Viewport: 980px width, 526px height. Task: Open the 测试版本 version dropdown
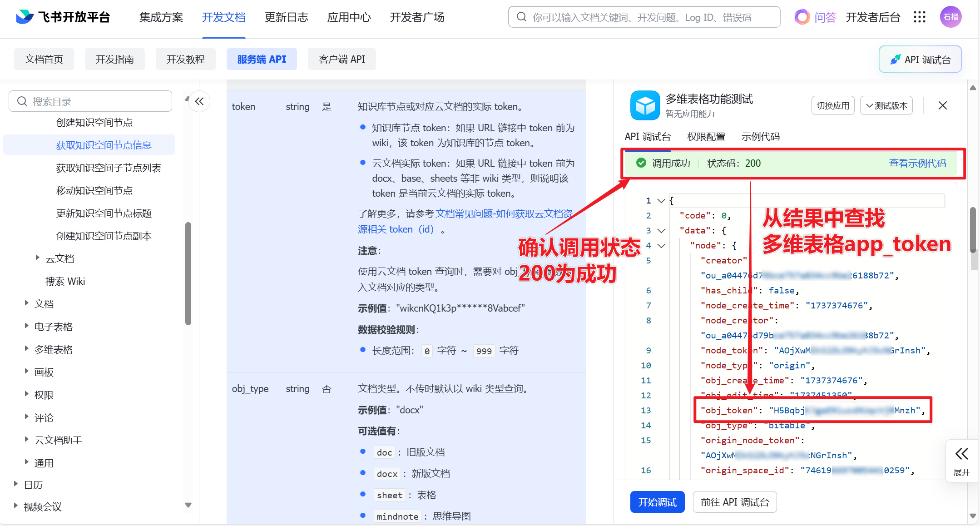pos(886,105)
